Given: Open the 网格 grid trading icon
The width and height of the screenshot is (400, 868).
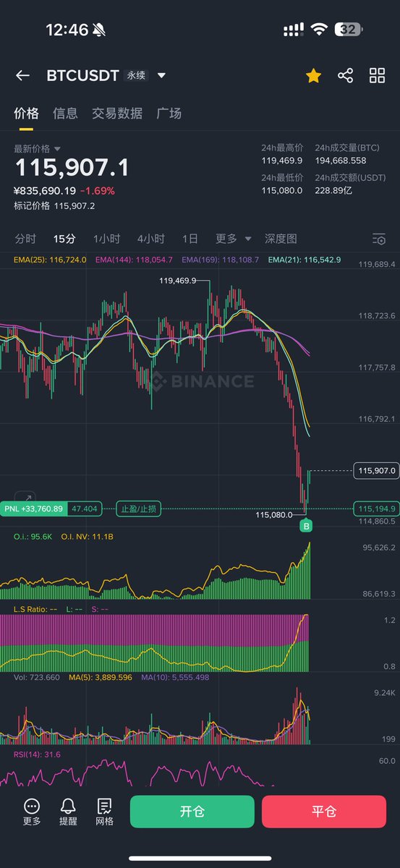Looking at the screenshot, I should click(x=104, y=812).
